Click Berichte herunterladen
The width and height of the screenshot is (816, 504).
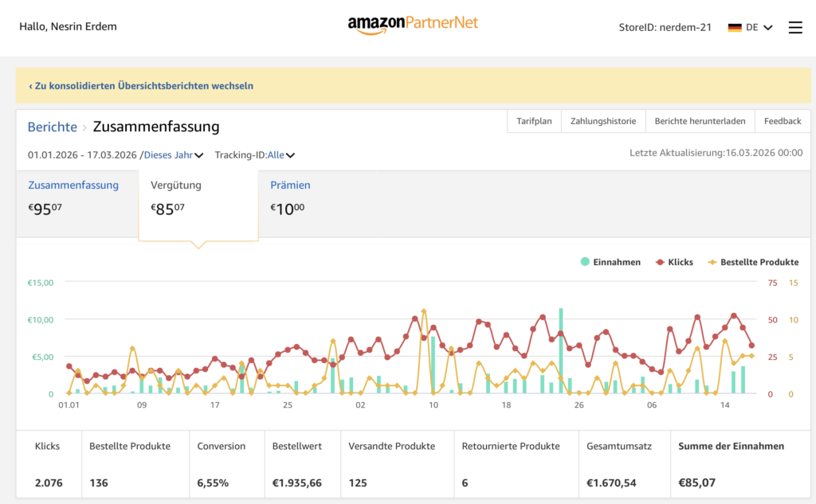point(700,121)
